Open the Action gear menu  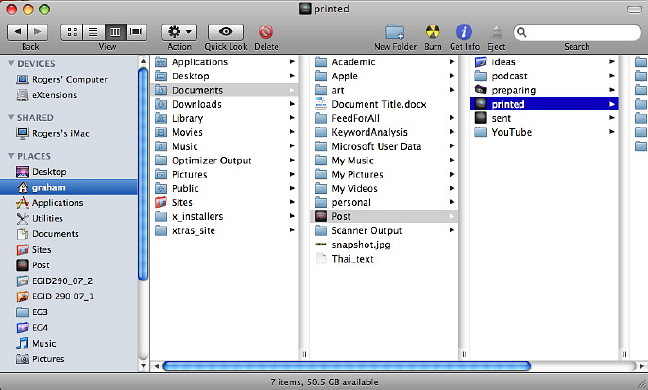pyautogui.click(x=179, y=32)
